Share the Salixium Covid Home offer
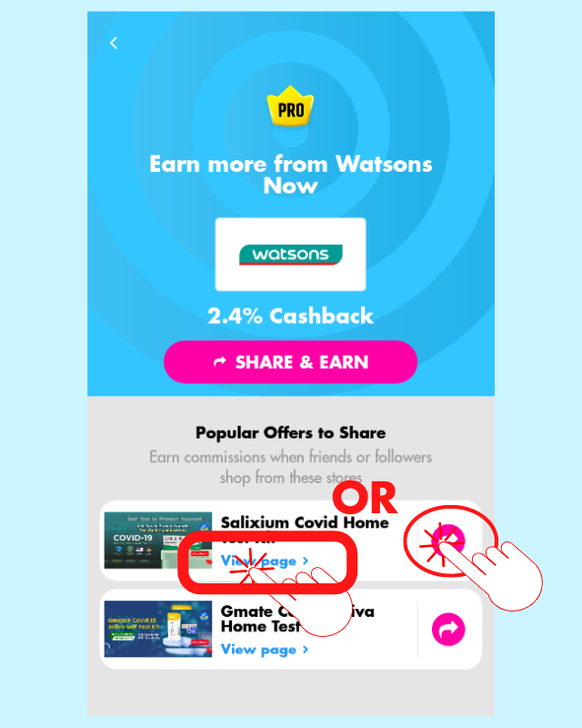 [x=448, y=541]
